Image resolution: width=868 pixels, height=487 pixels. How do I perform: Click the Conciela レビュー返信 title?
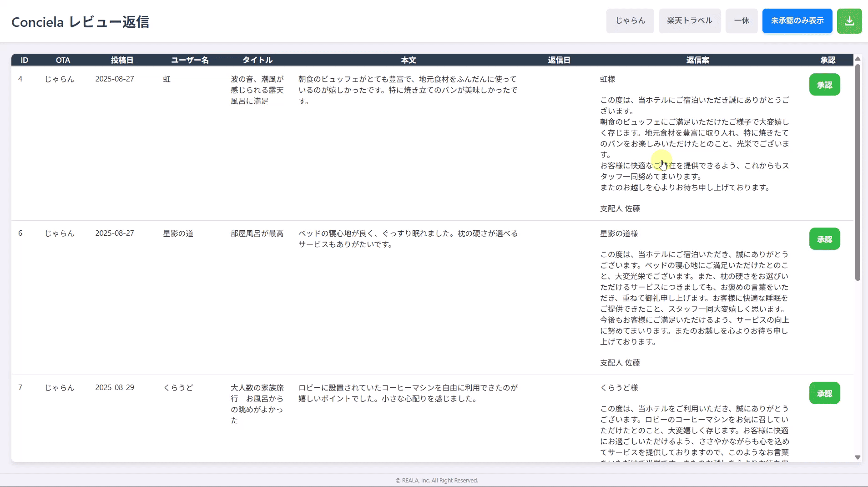click(80, 22)
